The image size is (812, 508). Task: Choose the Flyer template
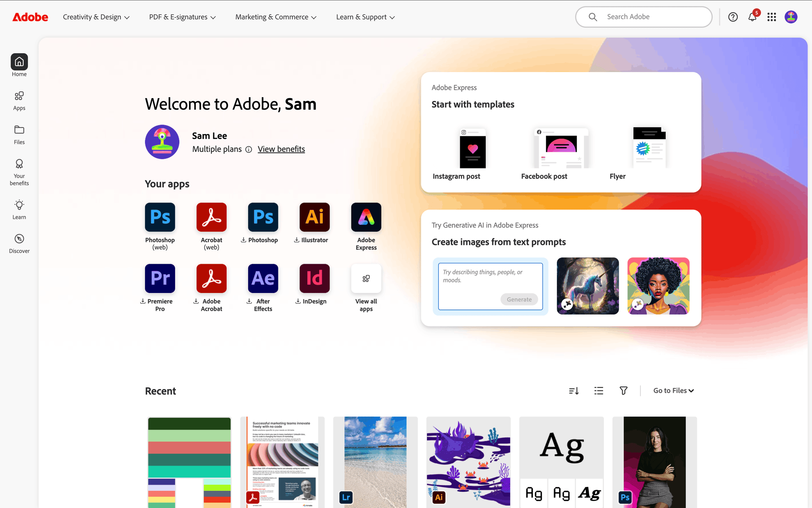pyautogui.click(x=649, y=154)
